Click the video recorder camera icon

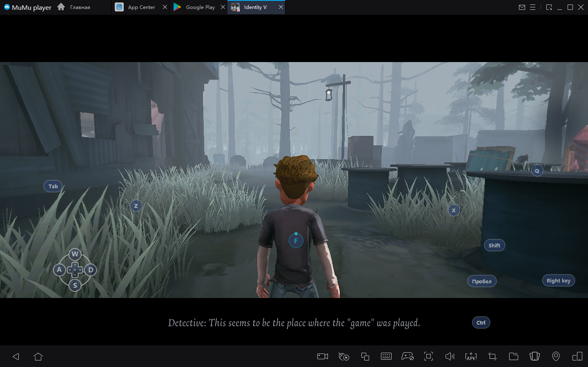coord(323,356)
